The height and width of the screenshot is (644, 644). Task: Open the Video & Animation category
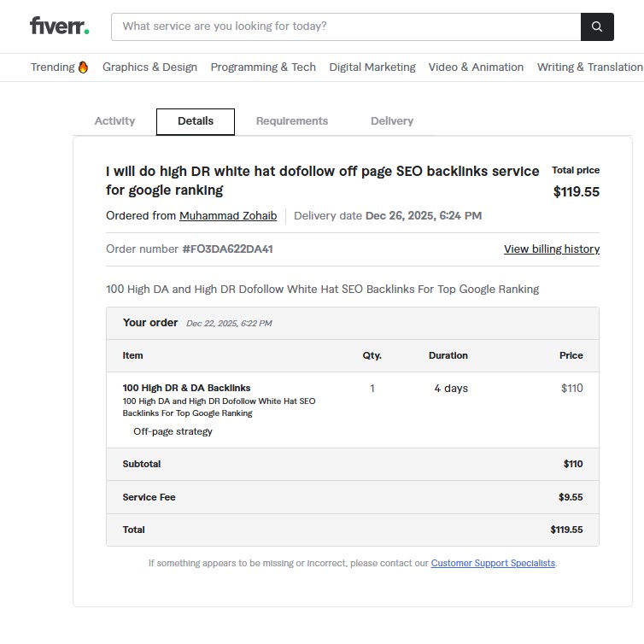coord(476,67)
